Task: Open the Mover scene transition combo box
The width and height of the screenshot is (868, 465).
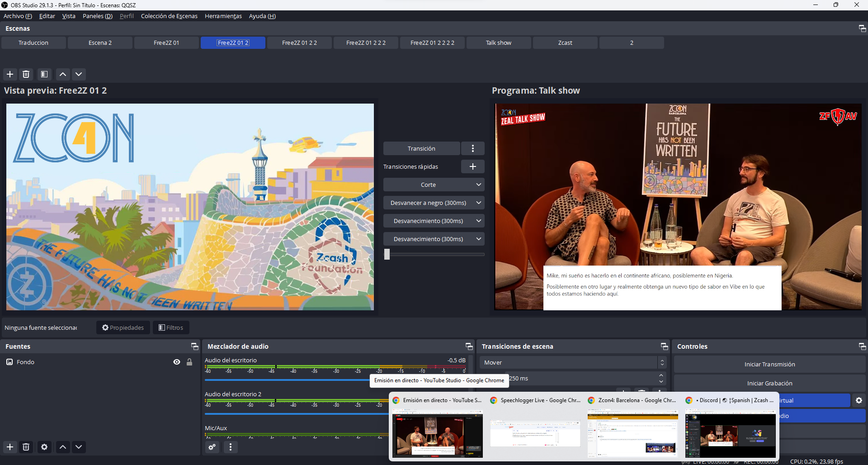Action: (x=573, y=362)
